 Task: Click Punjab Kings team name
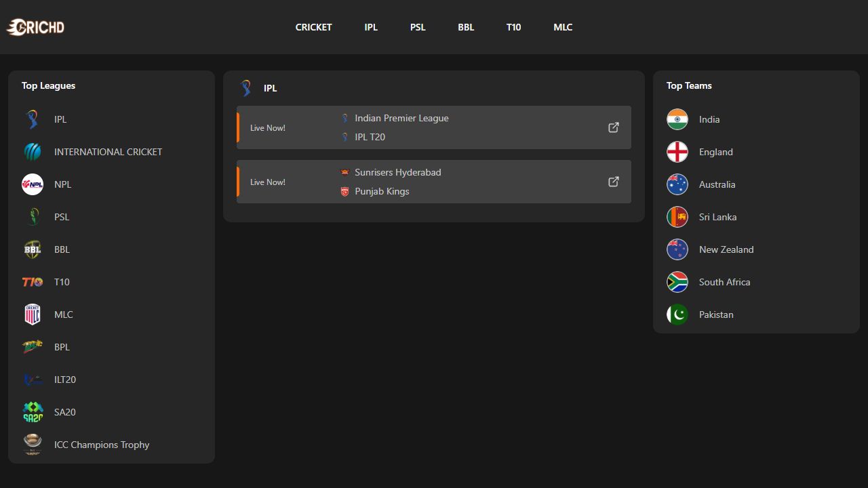382,191
